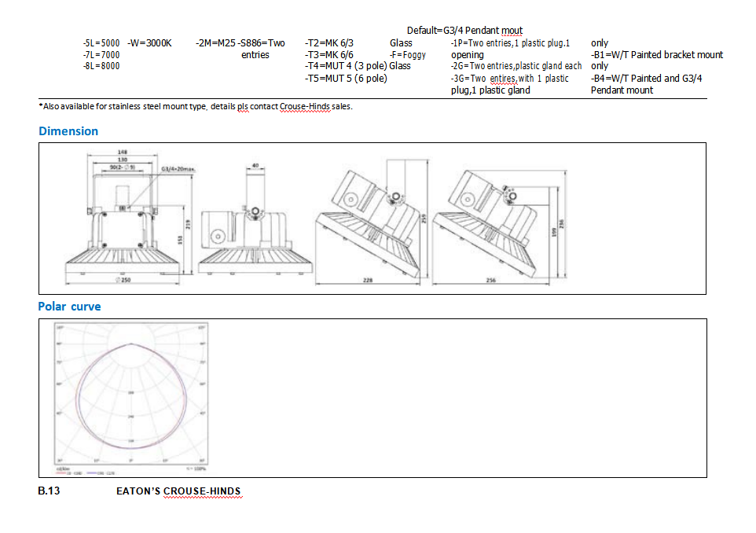Screen dimensions: 756x533
Task: Click the -W=3000K color temperature code
Action: [149, 43]
